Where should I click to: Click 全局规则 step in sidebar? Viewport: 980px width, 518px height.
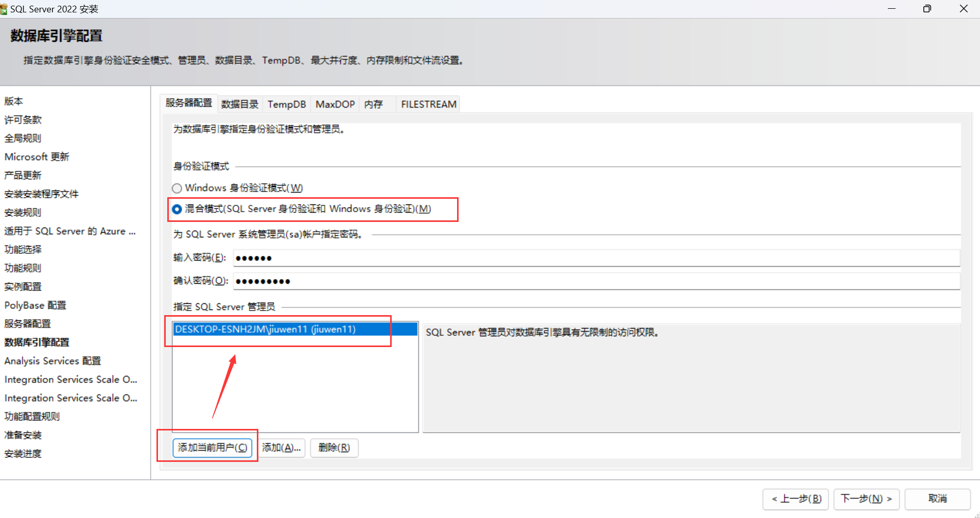23,139
